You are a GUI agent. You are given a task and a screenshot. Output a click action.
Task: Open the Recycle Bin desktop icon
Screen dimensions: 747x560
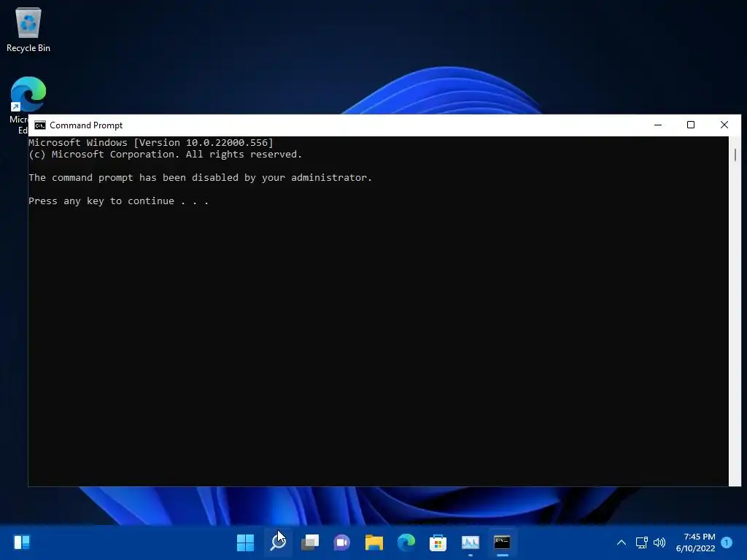tap(28, 29)
